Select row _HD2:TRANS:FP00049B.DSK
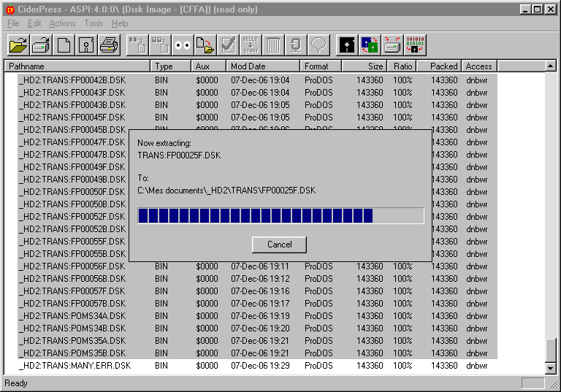Viewport: 561px width, 392px height. pyautogui.click(x=73, y=179)
